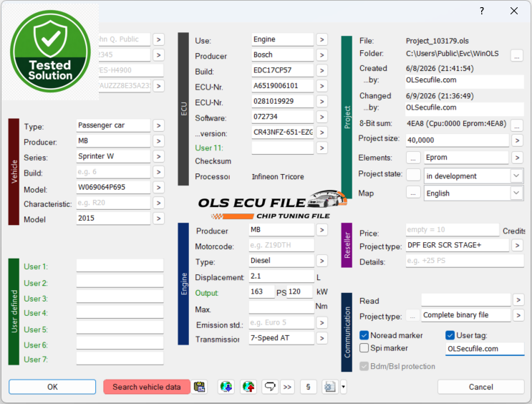Click the > arrow beside Build EDC17CP57
The width and height of the screenshot is (532, 404).
322,71
